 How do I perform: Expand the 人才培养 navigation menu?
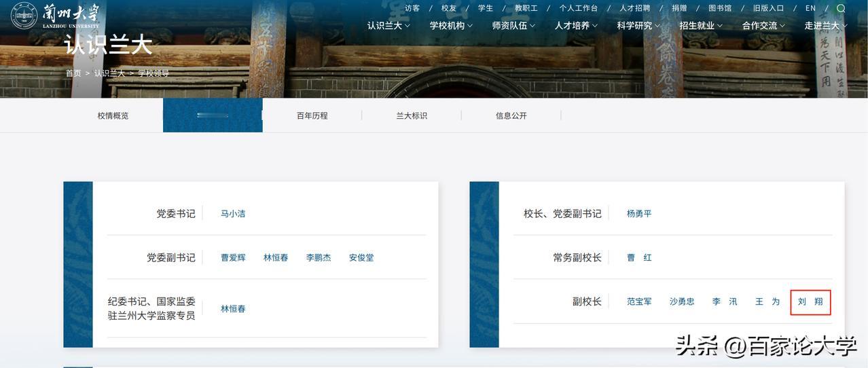coord(576,26)
